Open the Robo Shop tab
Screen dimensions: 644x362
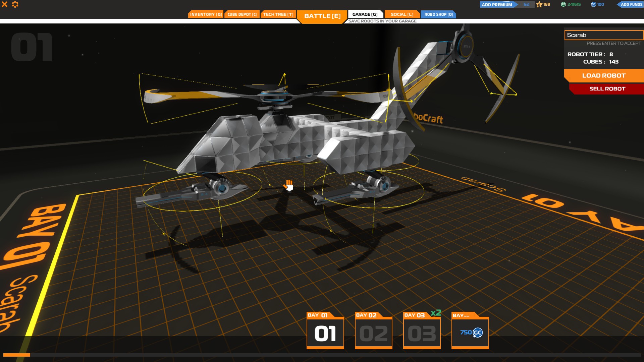(x=438, y=14)
